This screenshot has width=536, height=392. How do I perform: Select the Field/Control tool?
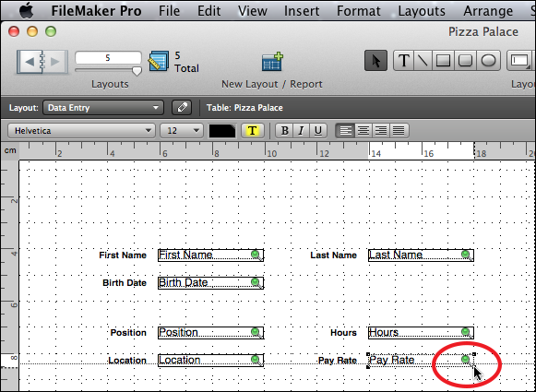point(520,61)
